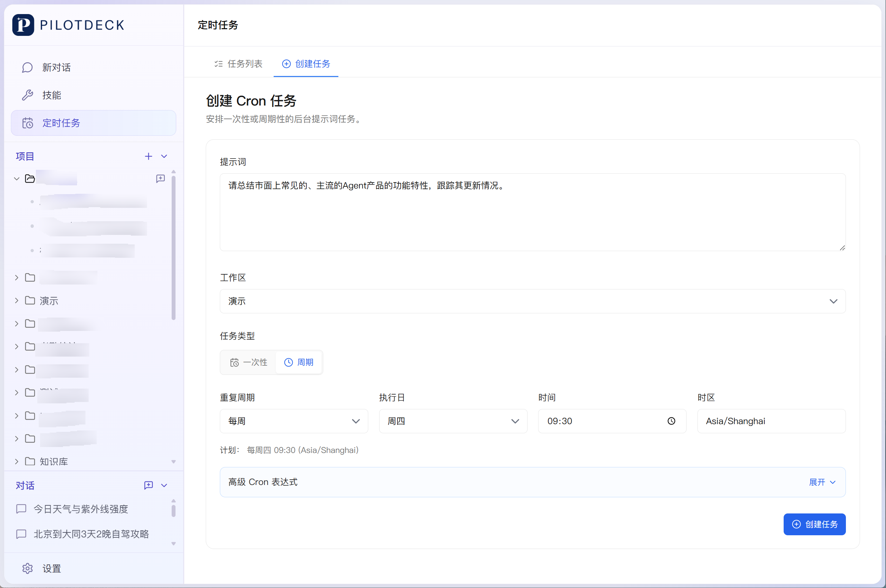Switch to the 任务列表 tab

pyautogui.click(x=238, y=64)
